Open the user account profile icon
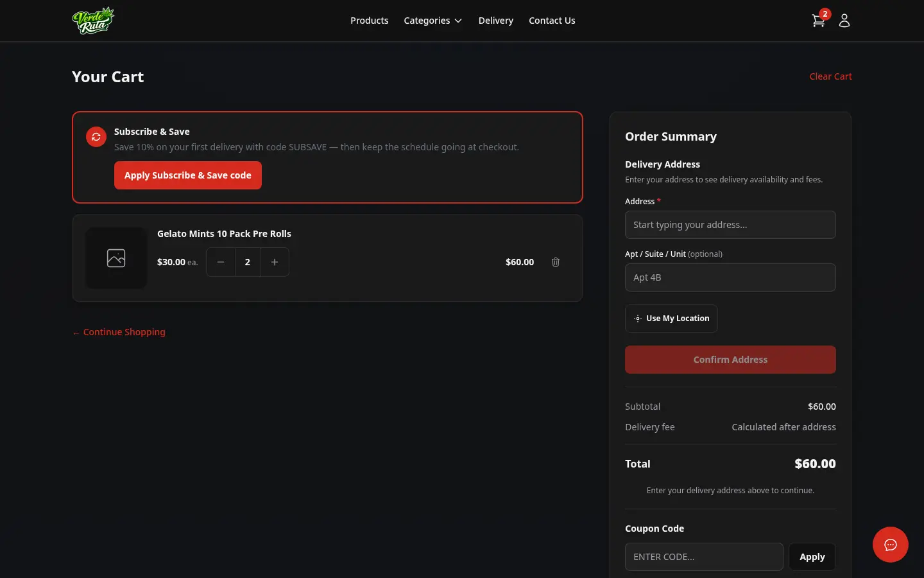This screenshot has height=578, width=924. (844, 21)
